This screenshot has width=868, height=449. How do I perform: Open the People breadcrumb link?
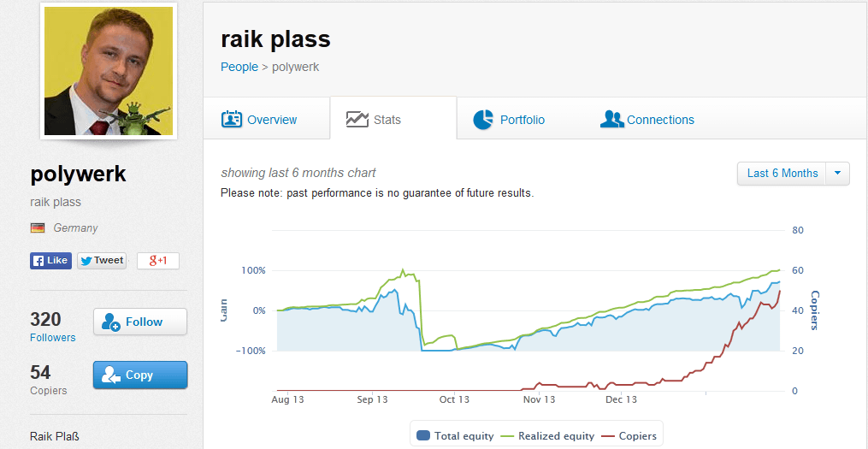[239, 67]
